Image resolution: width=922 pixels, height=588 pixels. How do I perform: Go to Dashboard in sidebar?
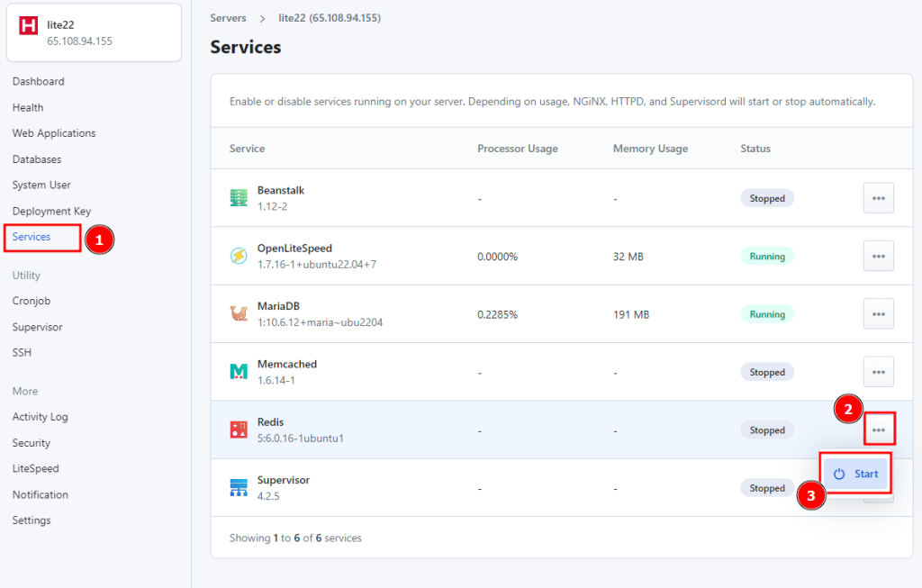pyautogui.click(x=38, y=81)
